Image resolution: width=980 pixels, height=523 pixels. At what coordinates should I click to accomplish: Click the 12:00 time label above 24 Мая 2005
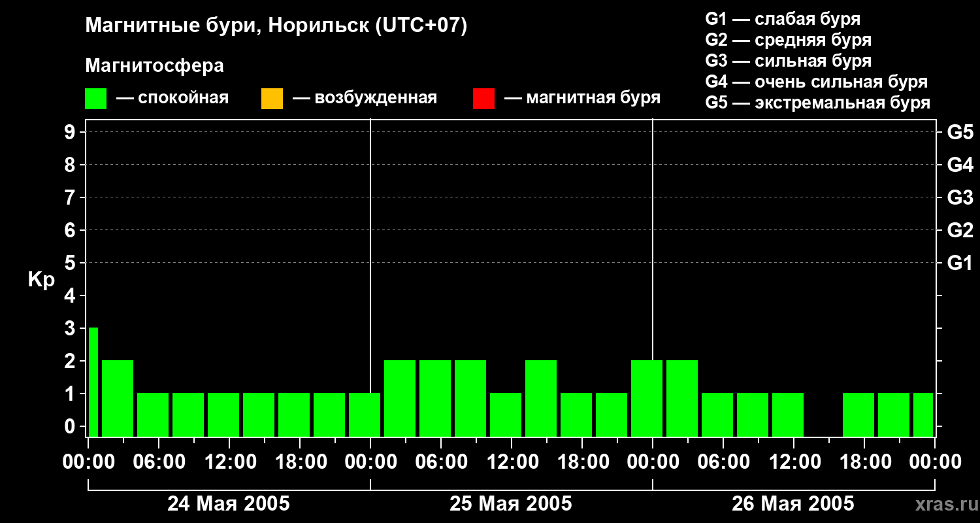(230, 462)
